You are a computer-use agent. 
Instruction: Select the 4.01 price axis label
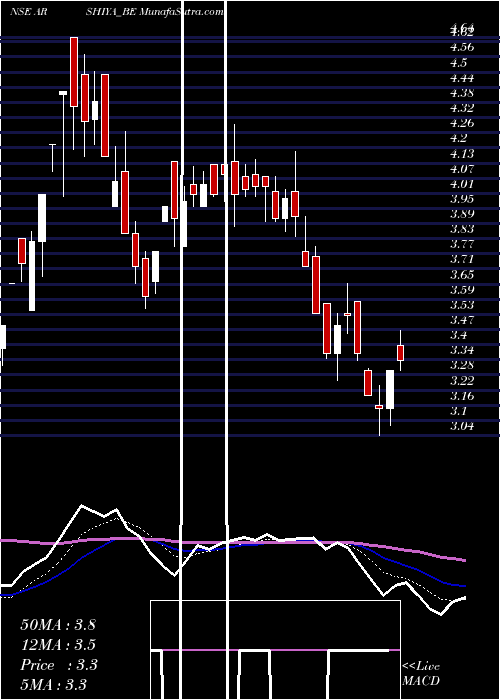pos(462,183)
